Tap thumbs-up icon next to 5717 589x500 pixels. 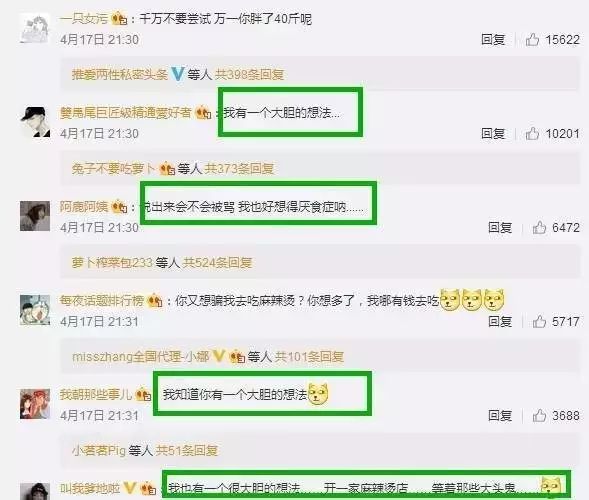[539, 321]
